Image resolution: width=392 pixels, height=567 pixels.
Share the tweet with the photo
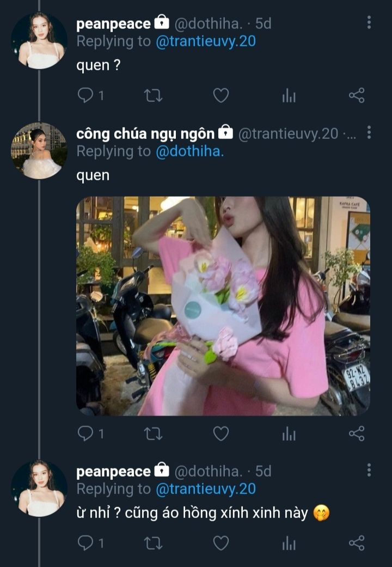[x=357, y=434]
